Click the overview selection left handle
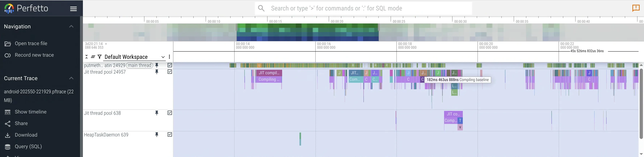644x157 pixels. (237, 27)
